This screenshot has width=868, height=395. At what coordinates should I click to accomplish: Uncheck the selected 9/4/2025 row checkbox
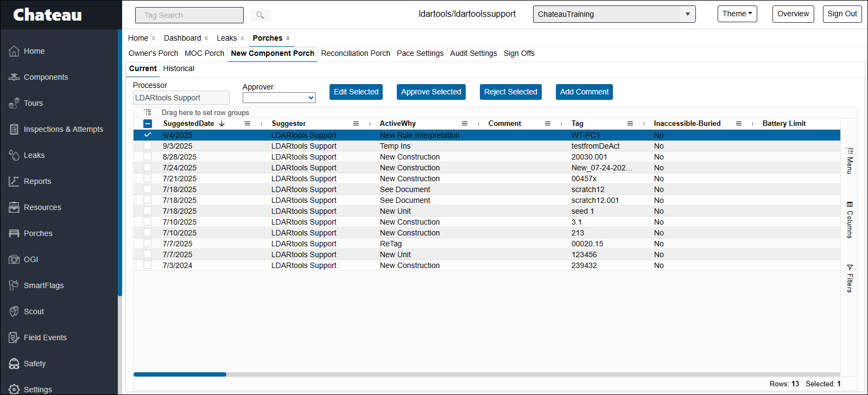(x=148, y=135)
